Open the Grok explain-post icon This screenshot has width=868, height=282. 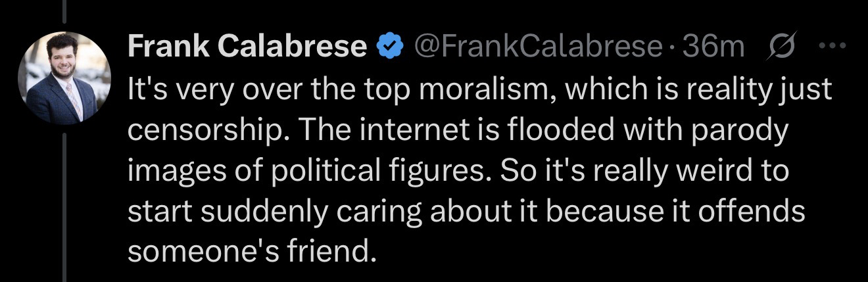click(782, 46)
